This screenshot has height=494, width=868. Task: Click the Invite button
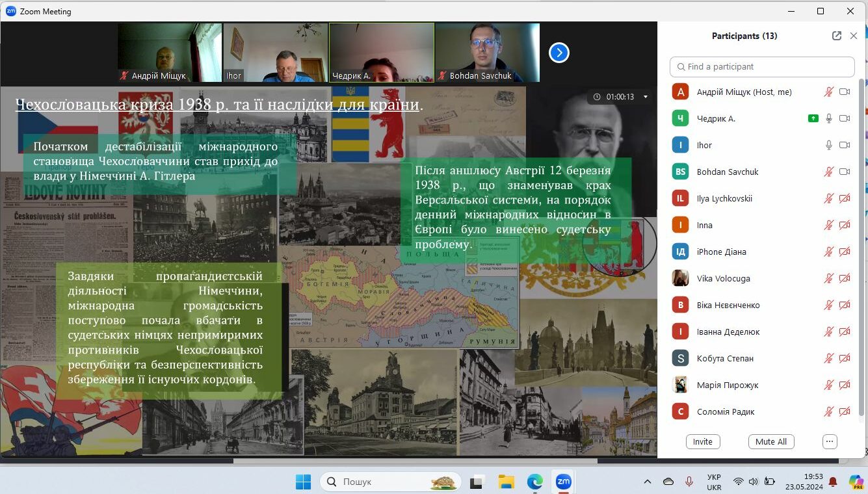click(702, 441)
